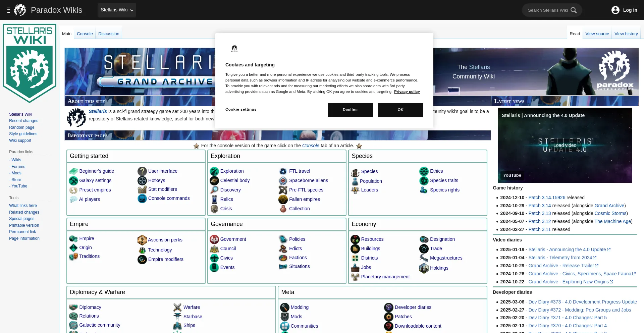
Task: Click the Console commands icon
Action: tap(142, 199)
